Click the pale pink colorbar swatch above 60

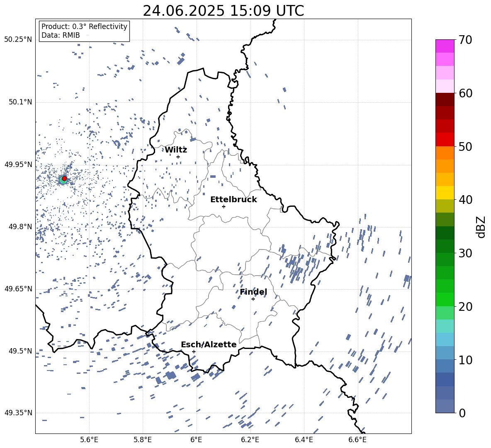click(445, 86)
